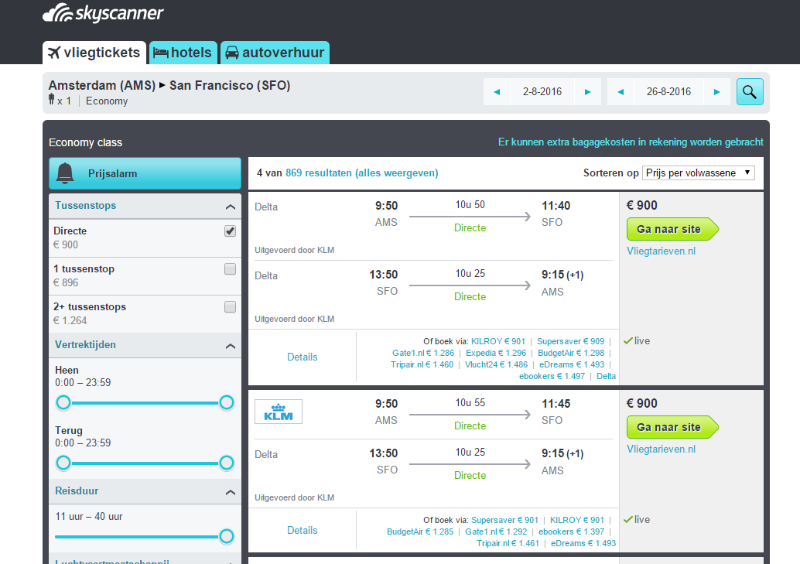Viewport: 800px width, 564px height.
Task: Click the magnifying glass search button
Action: click(x=750, y=92)
